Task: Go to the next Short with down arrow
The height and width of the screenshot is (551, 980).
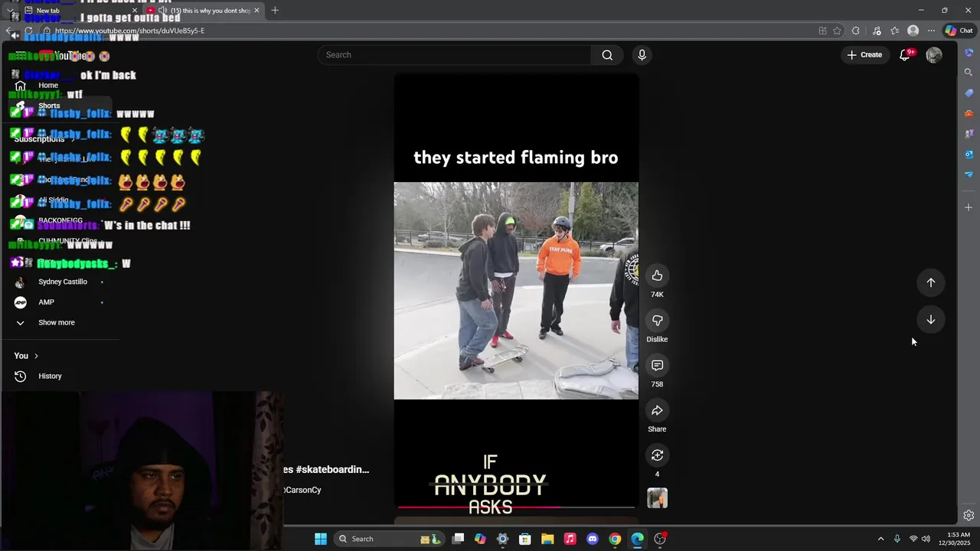Action: click(931, 320)
